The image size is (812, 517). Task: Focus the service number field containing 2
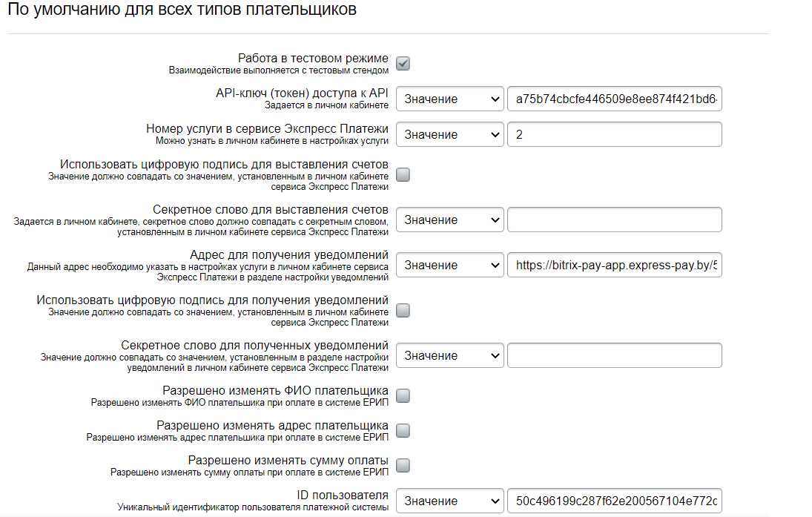(x=614, y=134)
